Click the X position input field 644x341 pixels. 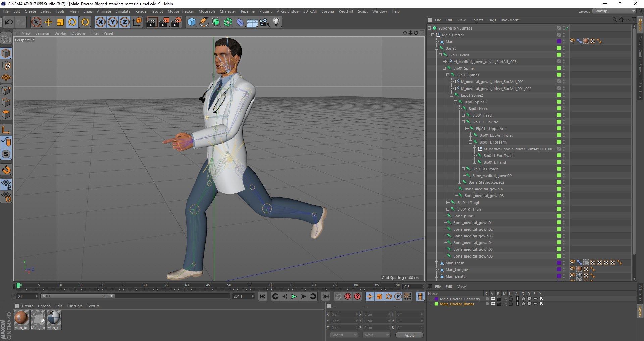[343, 314]
